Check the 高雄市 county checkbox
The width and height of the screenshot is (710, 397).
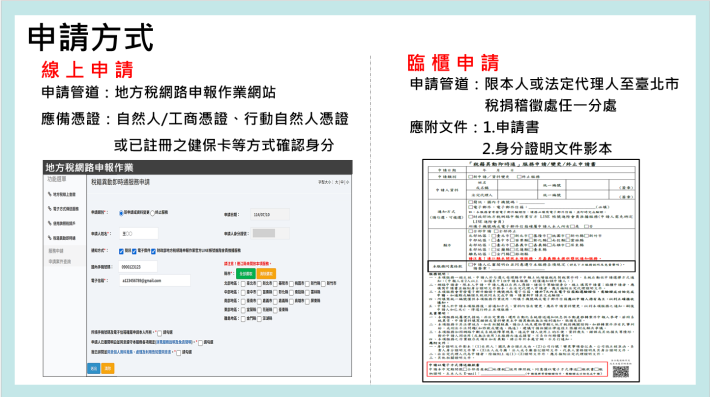pyautogui.click(x=292, y=301)
